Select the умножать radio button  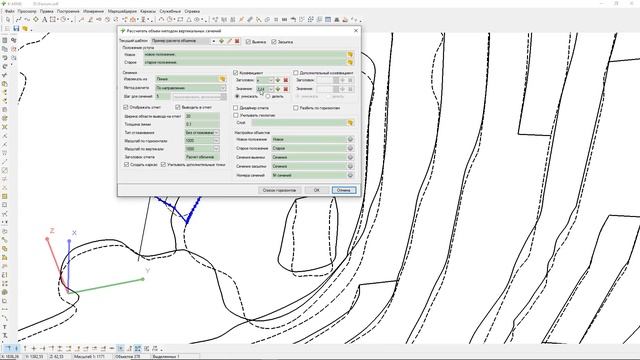(x=237, y=96)
